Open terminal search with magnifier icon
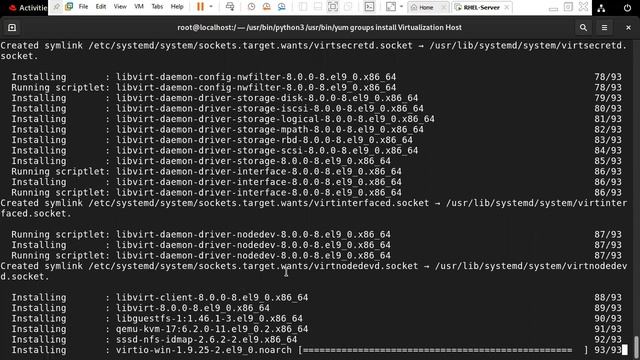The height and width of the screenshot is (360, 640). point(583,27)
